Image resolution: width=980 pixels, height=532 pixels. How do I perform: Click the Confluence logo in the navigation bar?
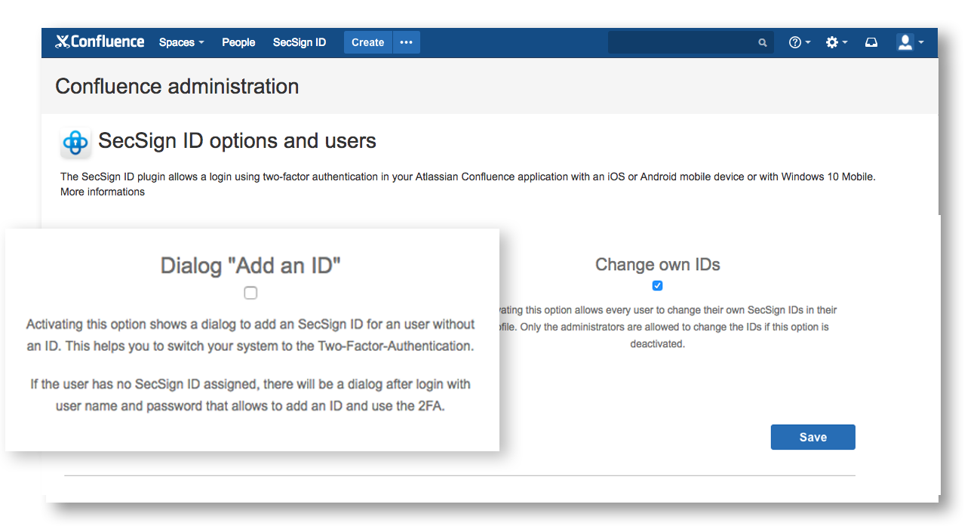[99, 42]
